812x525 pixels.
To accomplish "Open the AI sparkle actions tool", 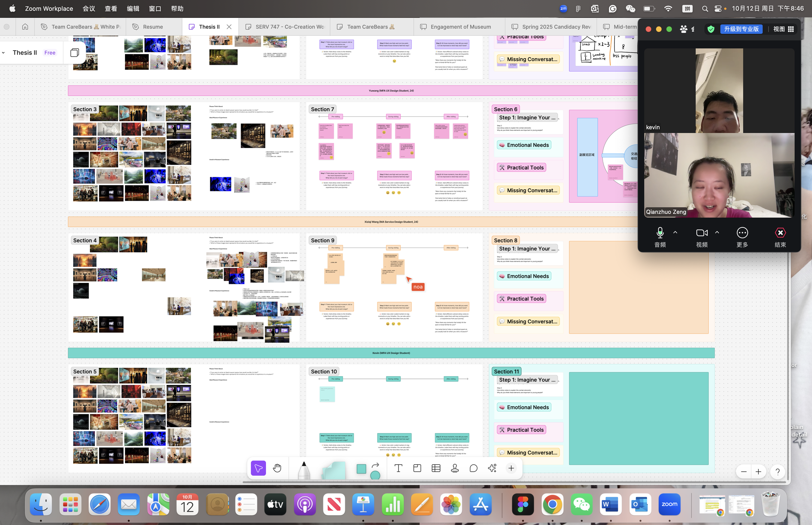I will click(x=492, y=468).
